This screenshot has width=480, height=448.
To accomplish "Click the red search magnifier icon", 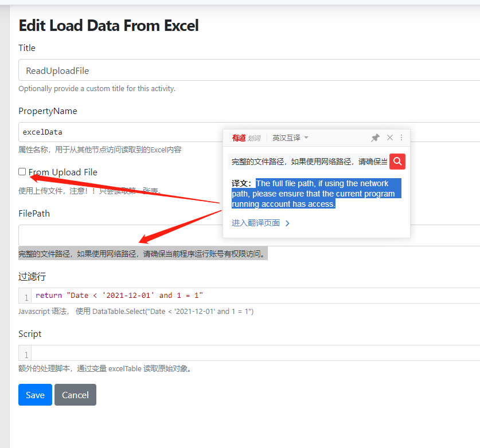I will click(x=397, y=162).
